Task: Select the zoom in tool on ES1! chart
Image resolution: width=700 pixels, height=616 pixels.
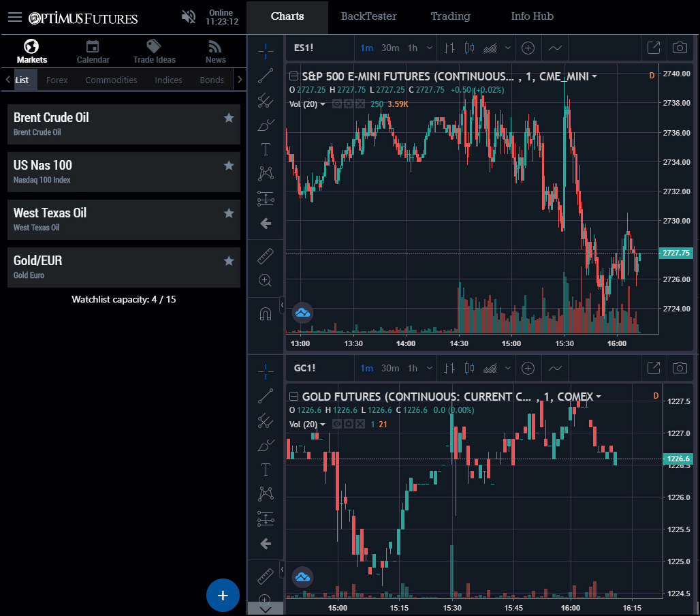Action: pos(265,281)
